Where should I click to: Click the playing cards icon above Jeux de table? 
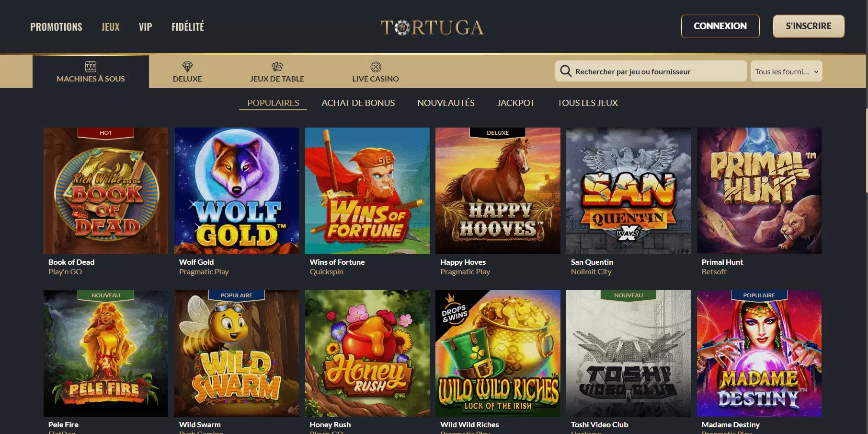277,67
